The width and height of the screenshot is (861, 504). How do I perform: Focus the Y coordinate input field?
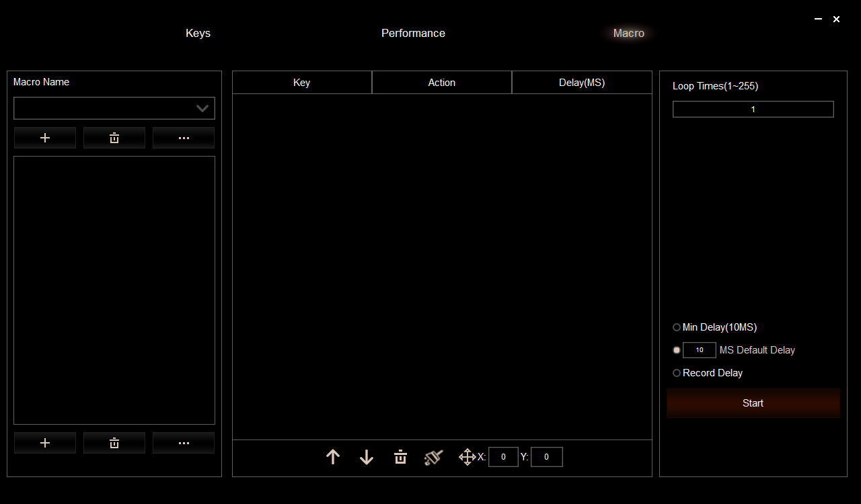(547, 457)
